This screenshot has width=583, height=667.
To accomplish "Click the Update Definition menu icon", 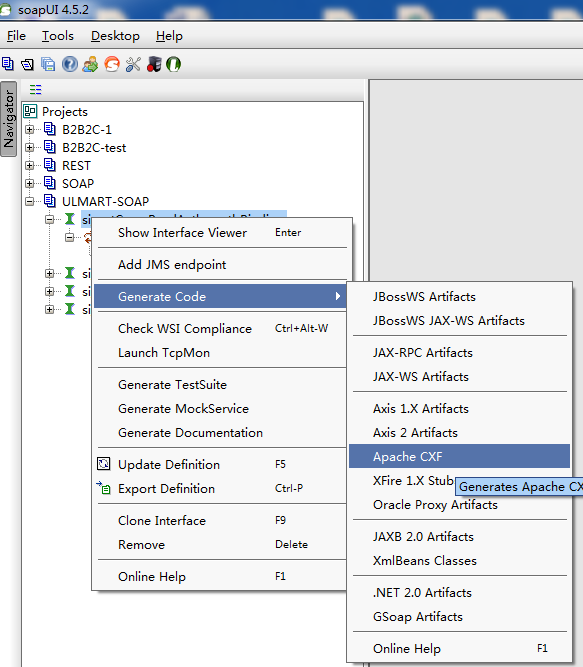I will [104, 464].
